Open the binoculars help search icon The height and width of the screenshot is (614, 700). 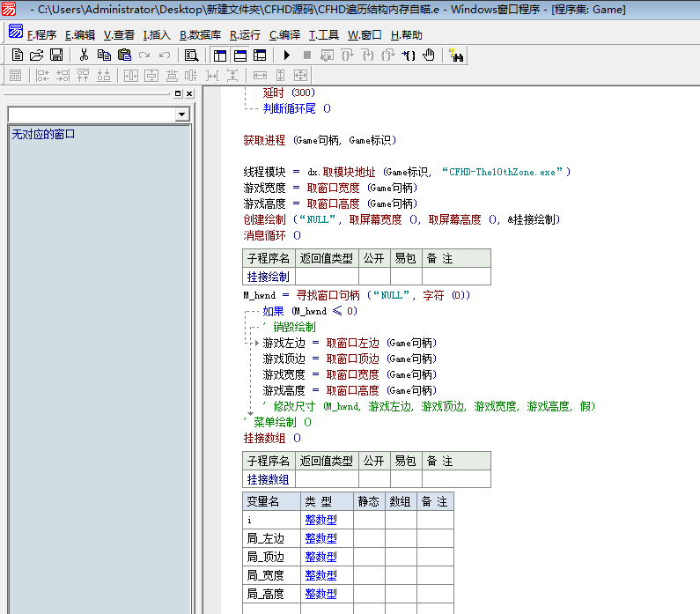[x=457, y=55]
